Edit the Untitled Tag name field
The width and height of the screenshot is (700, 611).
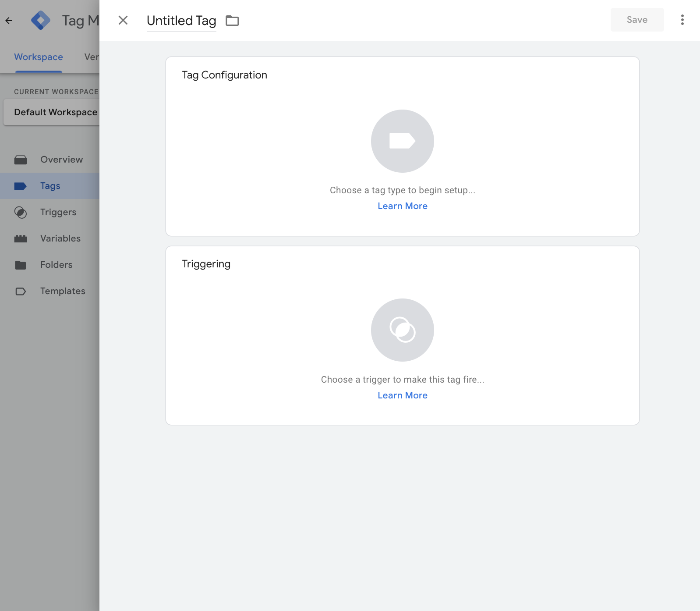[181, 21]
